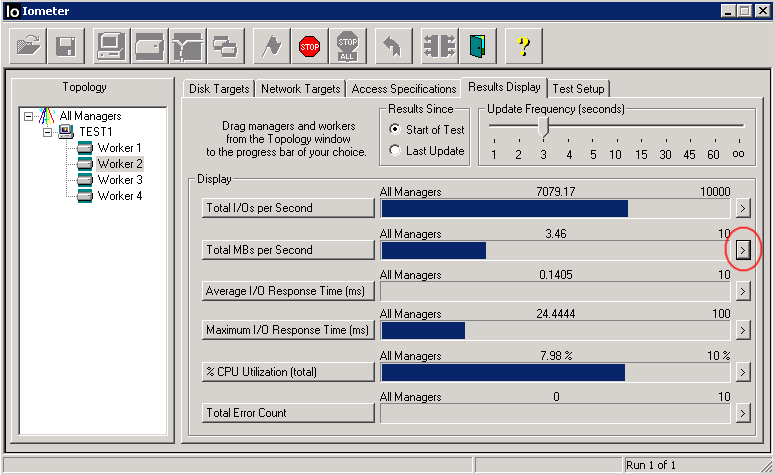Screen dimensions: 775x475
Task: Click the Start Disk Worker icon
Action: pyautogui.click(x=149, y=46)
